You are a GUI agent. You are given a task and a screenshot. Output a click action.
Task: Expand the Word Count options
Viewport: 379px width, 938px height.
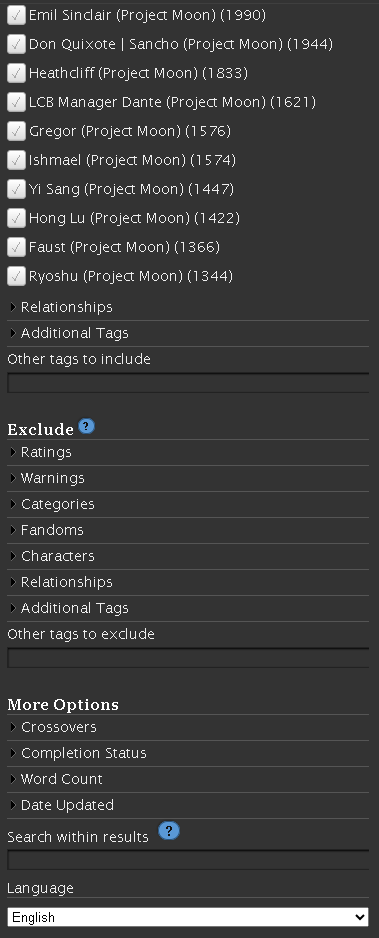click(x=188, y=779)
